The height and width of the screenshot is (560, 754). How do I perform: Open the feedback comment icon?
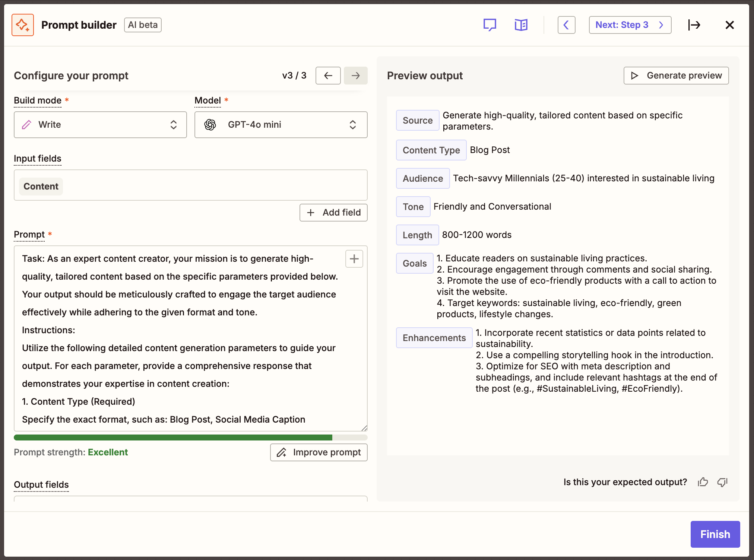coord(490,25)
